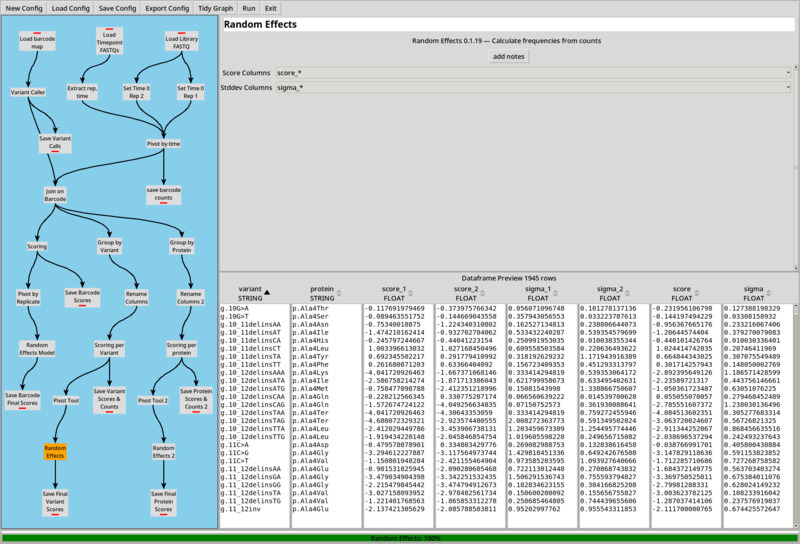
Task: Select the Pivot by Replicate node
Action: click(28, 298)
